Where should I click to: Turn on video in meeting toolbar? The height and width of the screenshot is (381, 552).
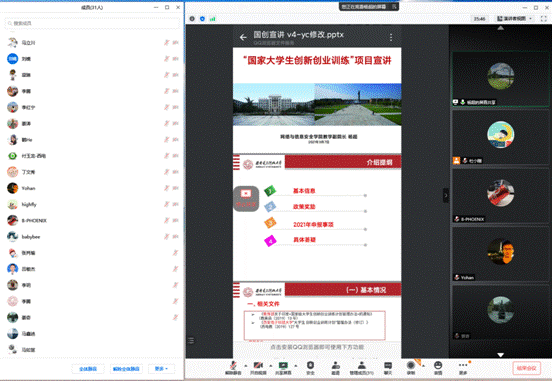point(258,368)
